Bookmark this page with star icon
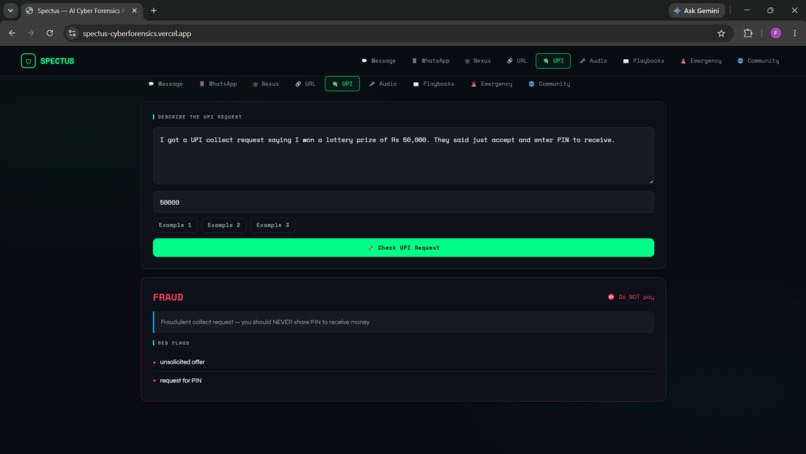The image size is (806, 454). pos(721,33)
